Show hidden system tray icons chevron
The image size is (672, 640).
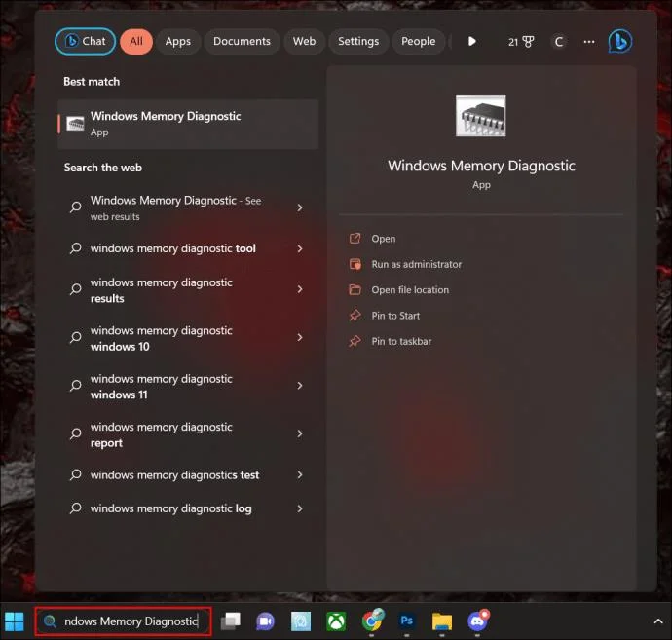pyautogui.click(x=657, y=621)
